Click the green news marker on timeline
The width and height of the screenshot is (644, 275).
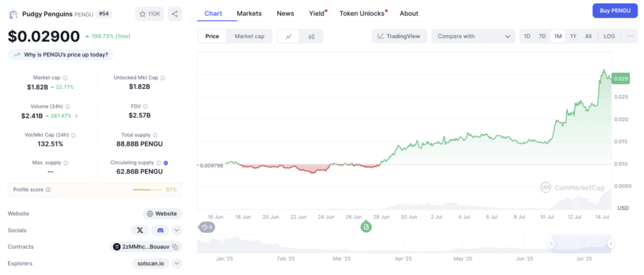point(366,227)
